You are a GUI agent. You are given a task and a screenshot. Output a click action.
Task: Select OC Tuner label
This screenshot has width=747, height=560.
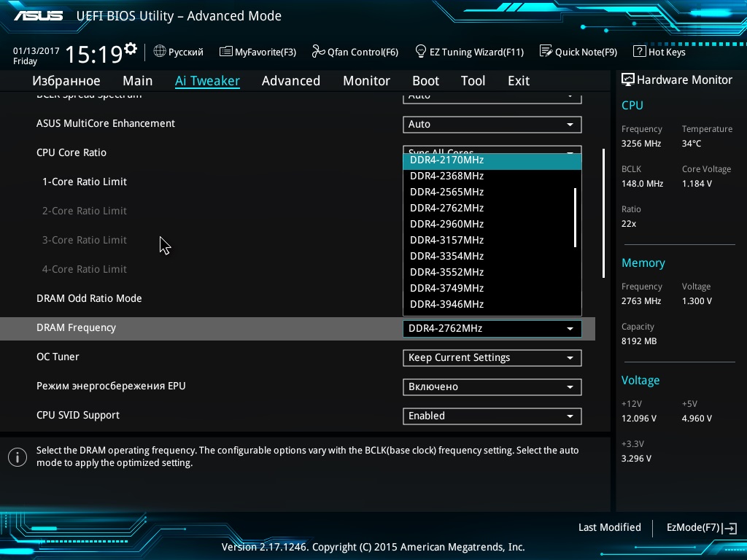tap(58, 357)
